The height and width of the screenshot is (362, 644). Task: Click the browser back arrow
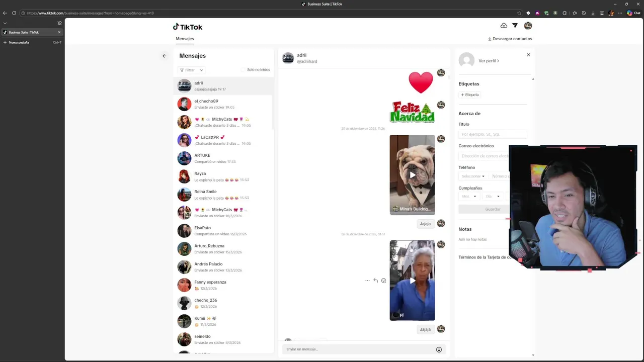click(x=5, y=13)
